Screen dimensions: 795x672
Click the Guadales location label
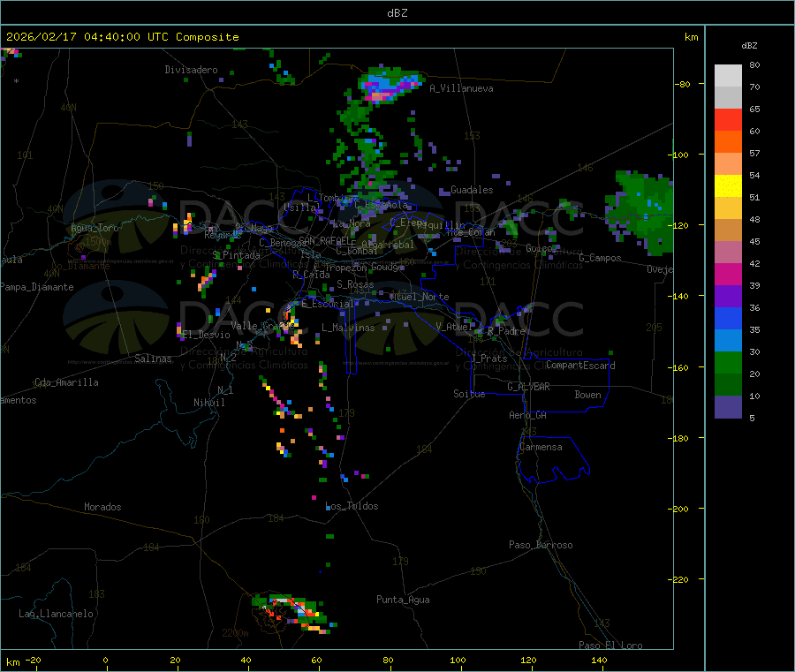(472, 190)
